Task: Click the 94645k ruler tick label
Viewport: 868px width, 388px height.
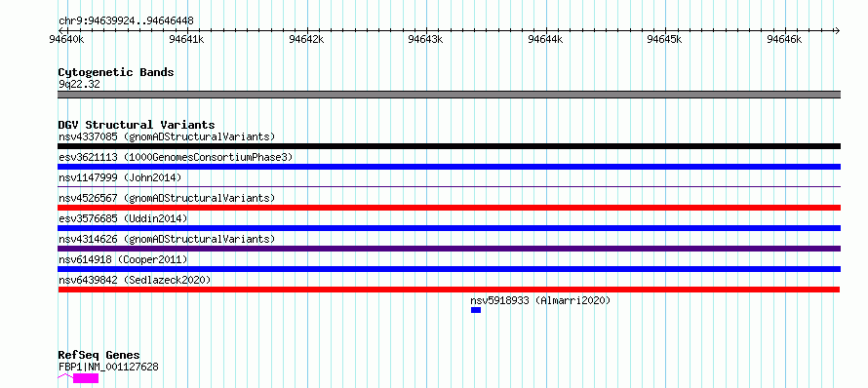Action: tap(665, 39)
